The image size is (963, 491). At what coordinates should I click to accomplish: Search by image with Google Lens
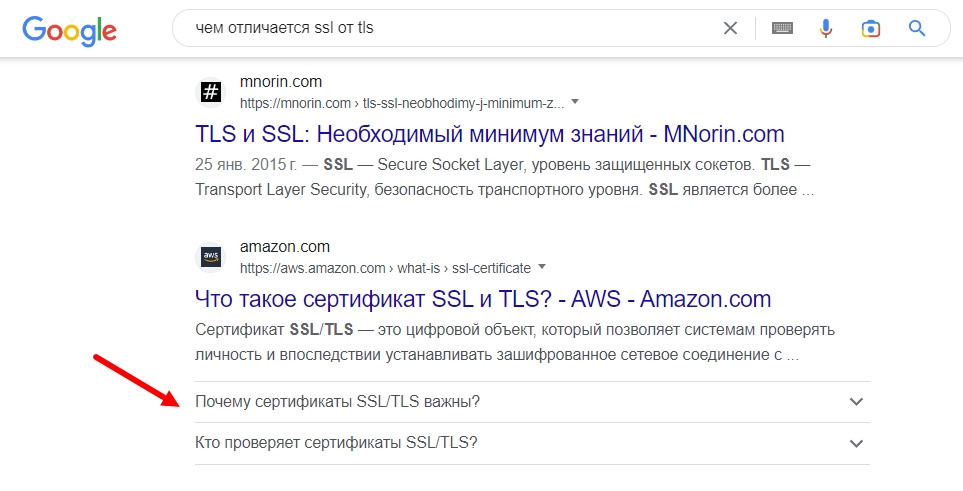pos(871,29)
